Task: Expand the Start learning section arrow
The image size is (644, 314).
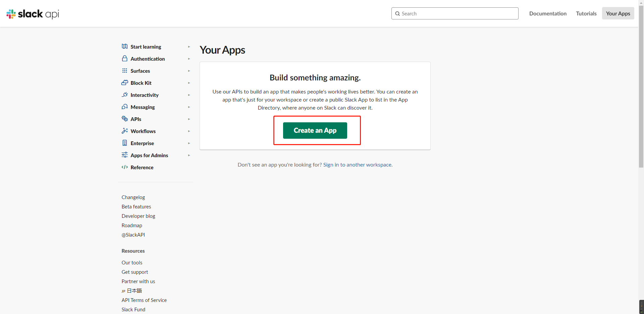Action: pos(189,47)
